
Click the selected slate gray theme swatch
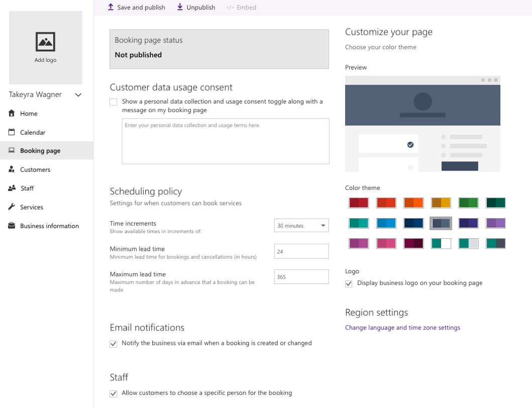[x=441, y=223]
